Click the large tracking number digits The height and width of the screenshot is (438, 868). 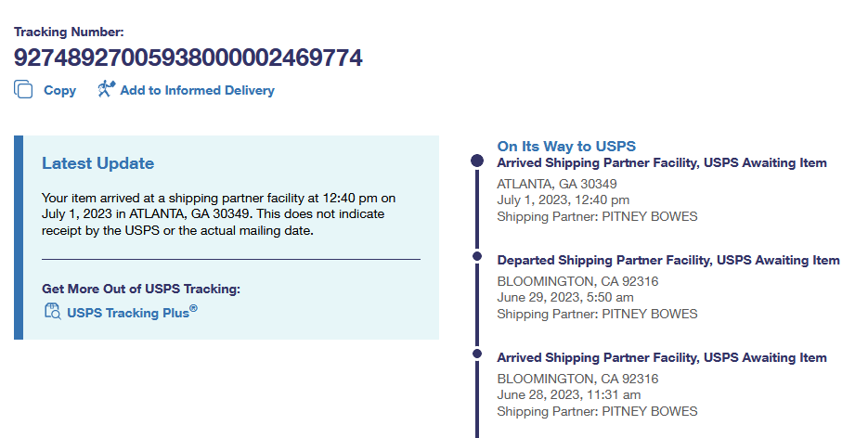click(188, 58)
